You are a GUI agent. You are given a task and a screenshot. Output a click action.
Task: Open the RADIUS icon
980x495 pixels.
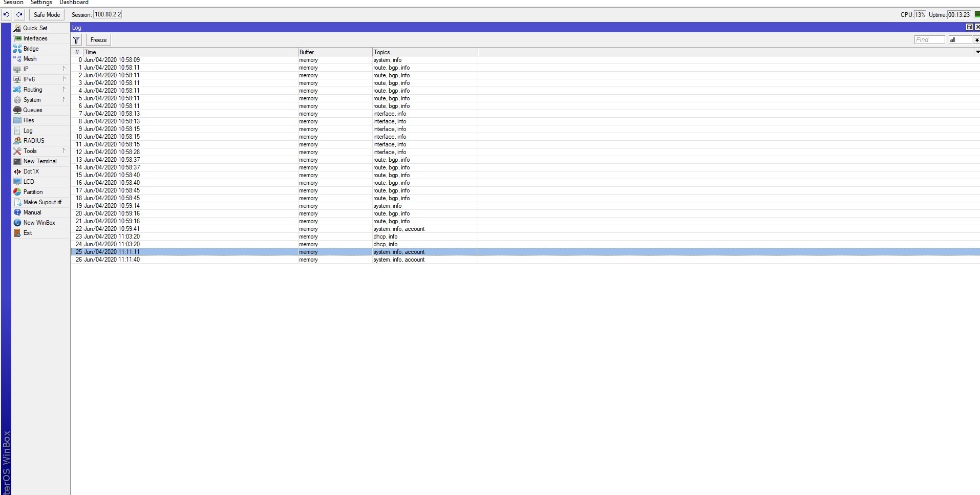tap(17, 141)
